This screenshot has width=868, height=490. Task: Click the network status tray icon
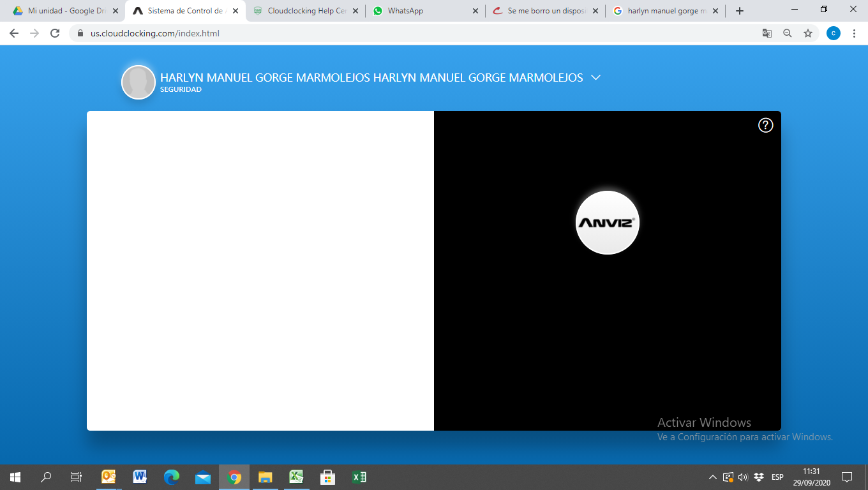tap(728, 477)
